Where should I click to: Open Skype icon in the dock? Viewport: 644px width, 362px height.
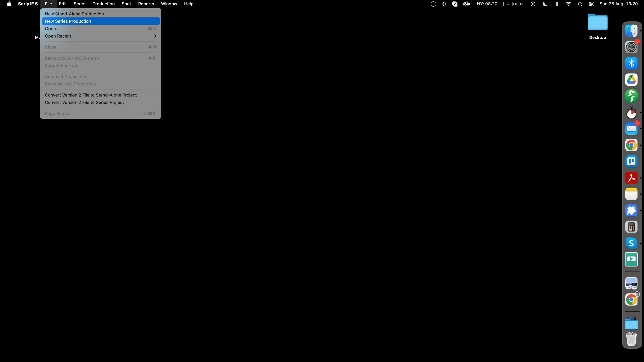631,243
